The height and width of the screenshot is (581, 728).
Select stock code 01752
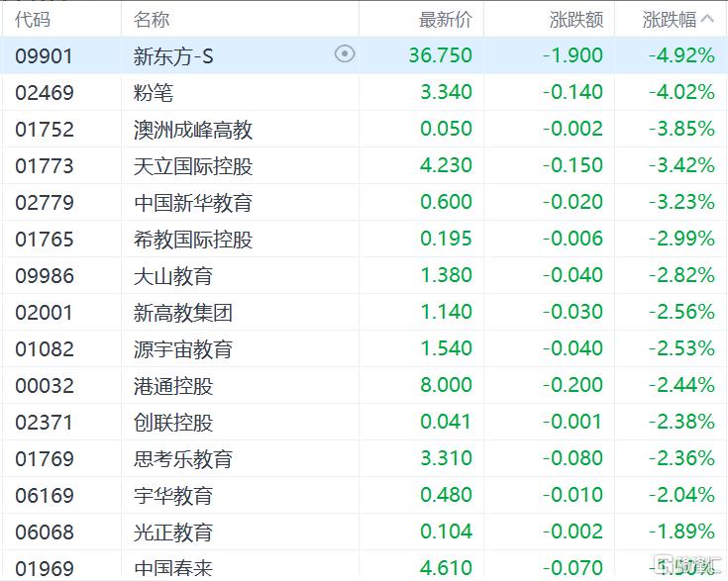pos(45,130)
